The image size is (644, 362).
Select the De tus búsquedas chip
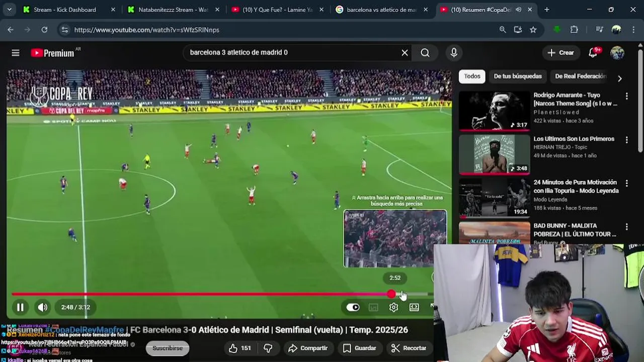click(x=518, y=76)
